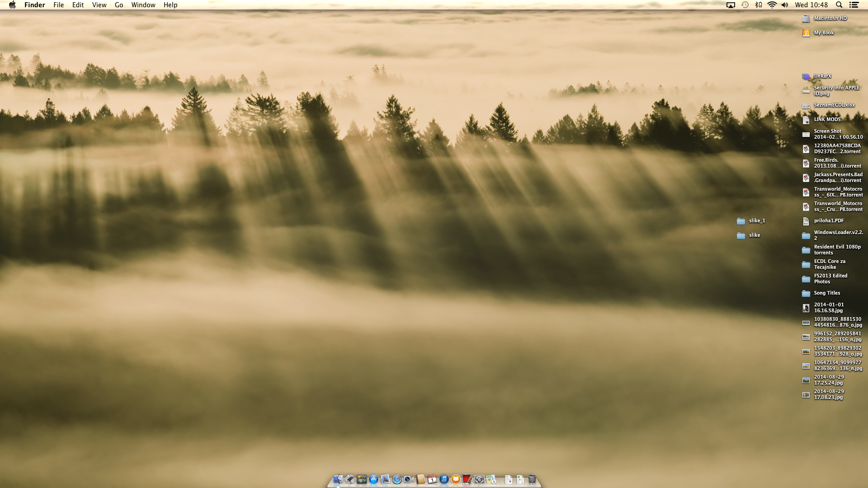Open iBooks orange icon in Dock
868x488 pixels.
[456, 479]
